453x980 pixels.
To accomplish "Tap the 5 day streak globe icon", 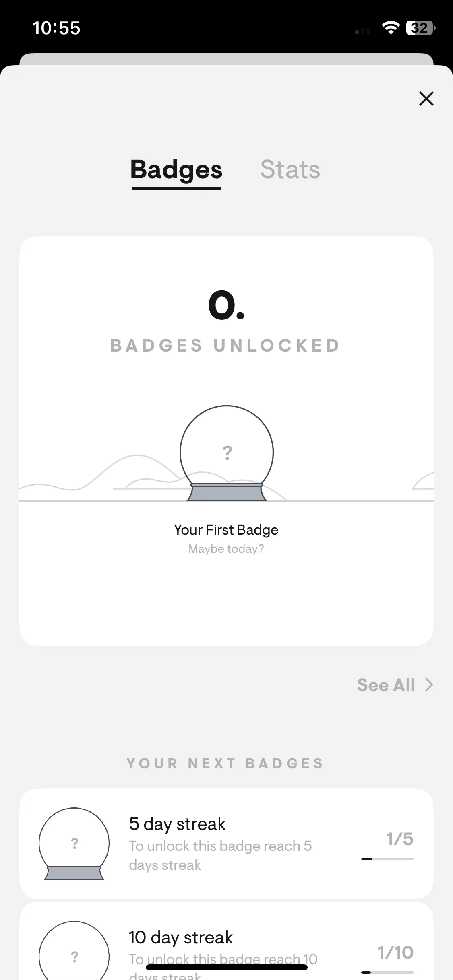I will [74, 844].
